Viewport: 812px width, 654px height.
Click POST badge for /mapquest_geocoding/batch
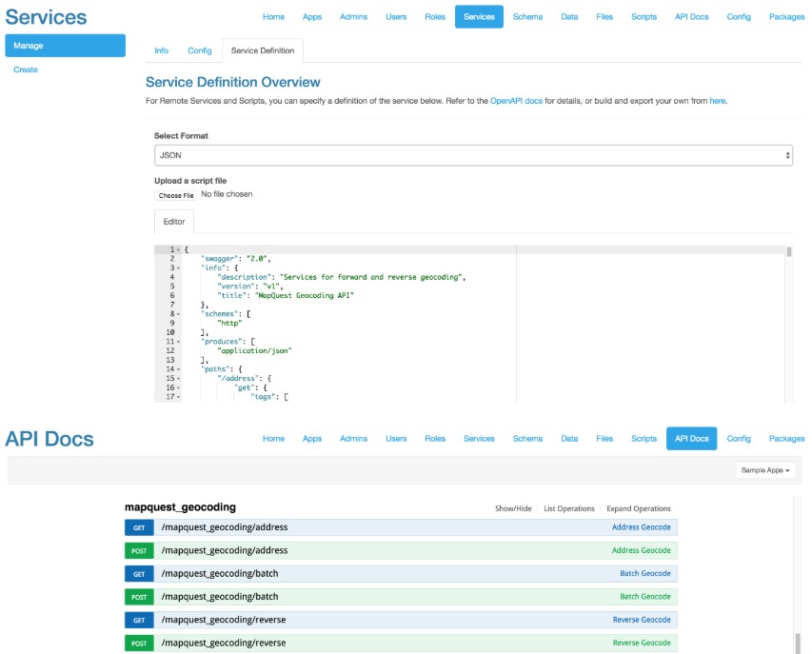139,597
